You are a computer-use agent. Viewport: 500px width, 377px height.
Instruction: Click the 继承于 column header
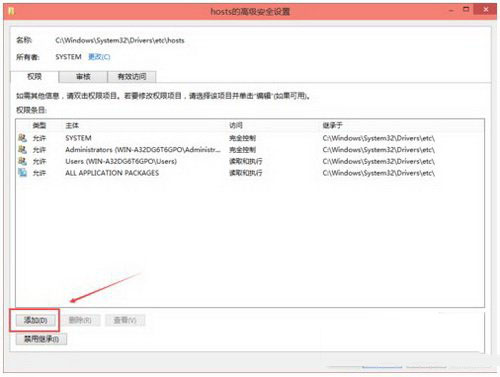[332, 126]
